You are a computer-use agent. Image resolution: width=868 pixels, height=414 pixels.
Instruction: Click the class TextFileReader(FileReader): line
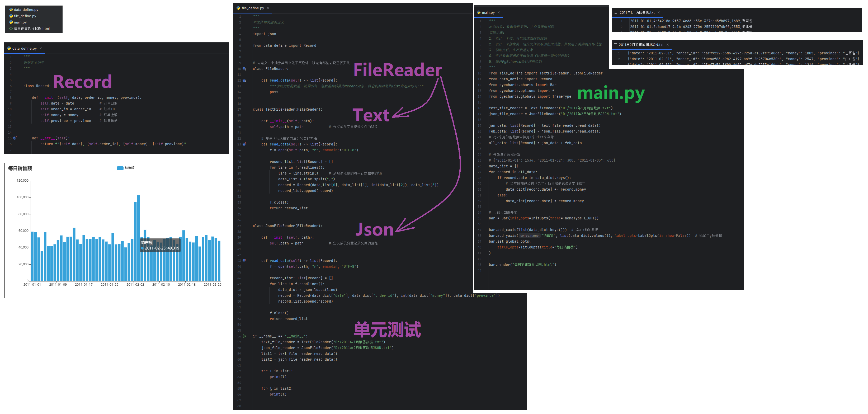point(287,110)
